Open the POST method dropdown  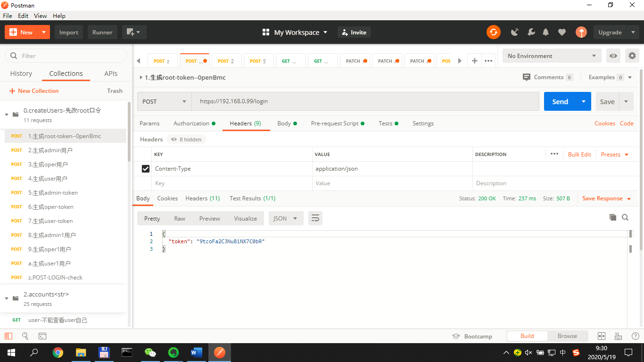tap(164, 101)
